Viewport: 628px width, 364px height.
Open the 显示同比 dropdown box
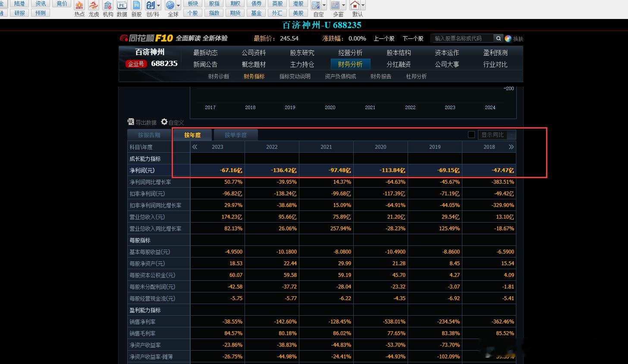point(497,135)
